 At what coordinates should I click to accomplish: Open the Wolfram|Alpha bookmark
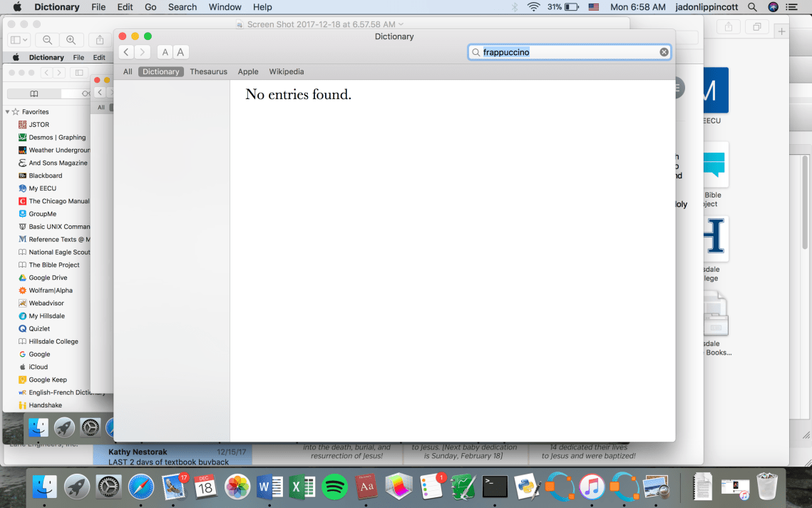pos(50,290)
